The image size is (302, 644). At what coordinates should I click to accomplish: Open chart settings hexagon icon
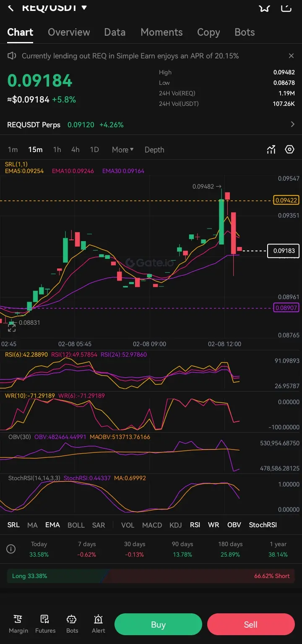(x=289, y=150)
